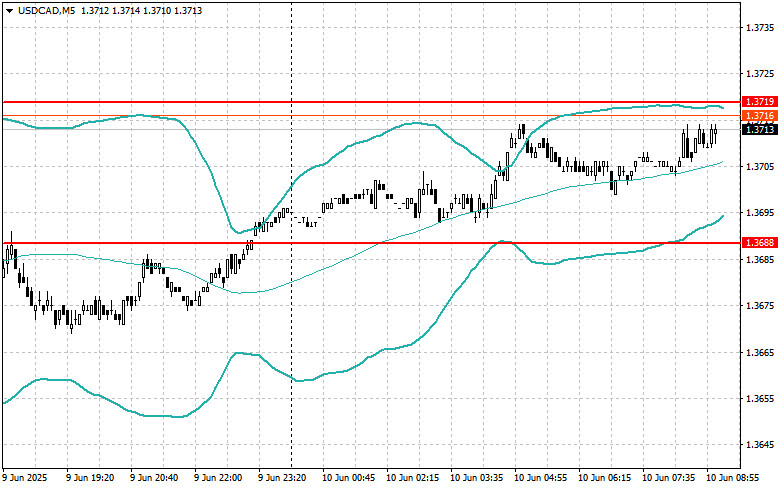Click the 10 Jun 06:15 time label
The image size is (781, 489).
pos(605,478)
